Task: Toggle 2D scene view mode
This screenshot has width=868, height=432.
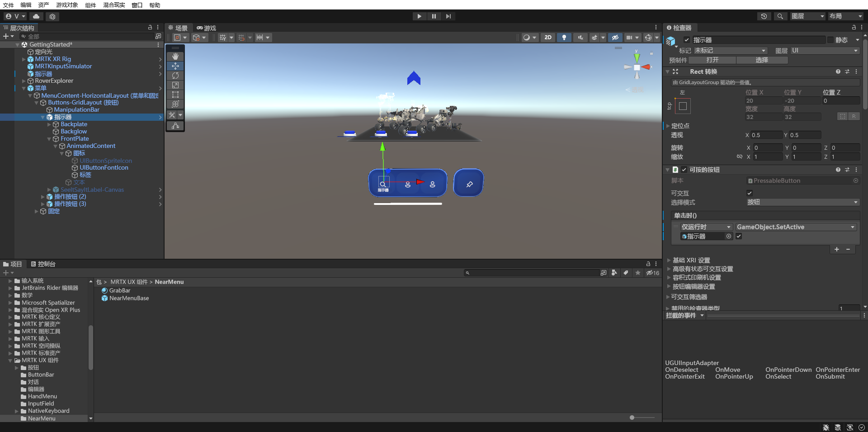Action: point(547,38)
